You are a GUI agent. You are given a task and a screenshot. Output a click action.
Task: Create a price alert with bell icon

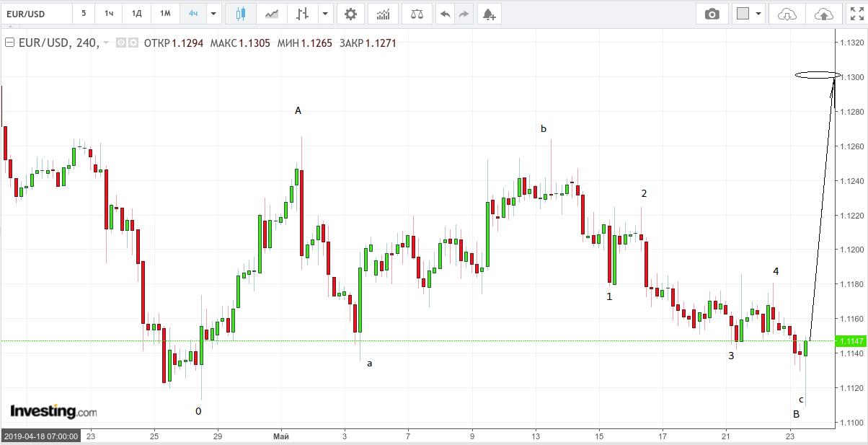click(x=489, y=14)
